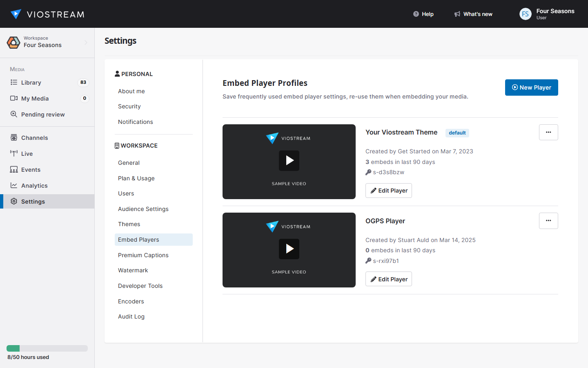This screenshot has width=588, height=368.
Task: Open Premium Captions settings
Action: click(154, 255)
